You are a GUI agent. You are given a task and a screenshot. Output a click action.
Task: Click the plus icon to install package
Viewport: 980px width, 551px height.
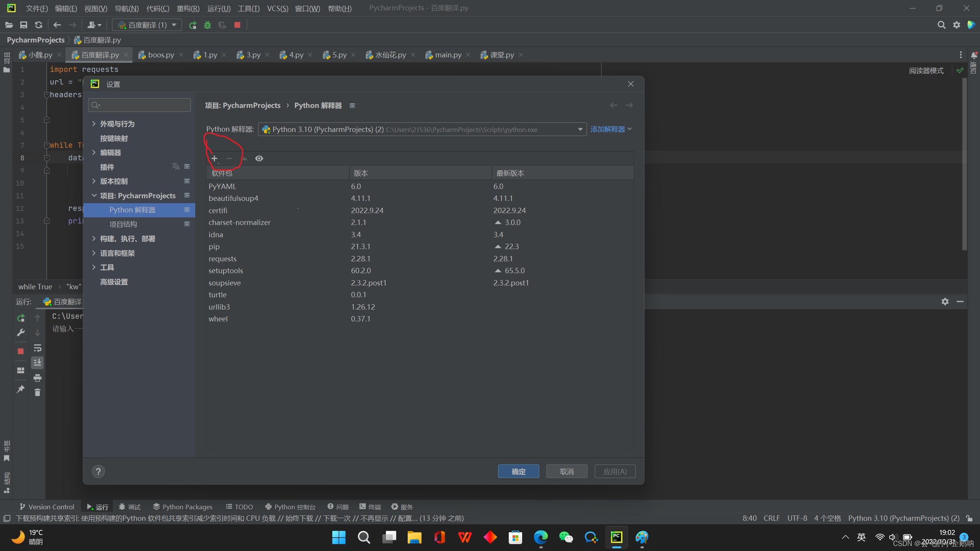[x=214, y=158]
